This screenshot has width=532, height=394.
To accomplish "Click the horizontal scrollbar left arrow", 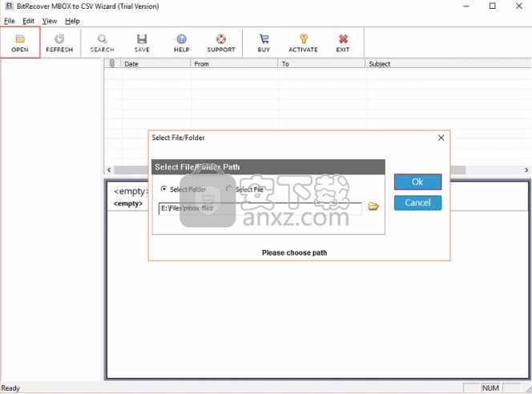I will coord(109,170).
